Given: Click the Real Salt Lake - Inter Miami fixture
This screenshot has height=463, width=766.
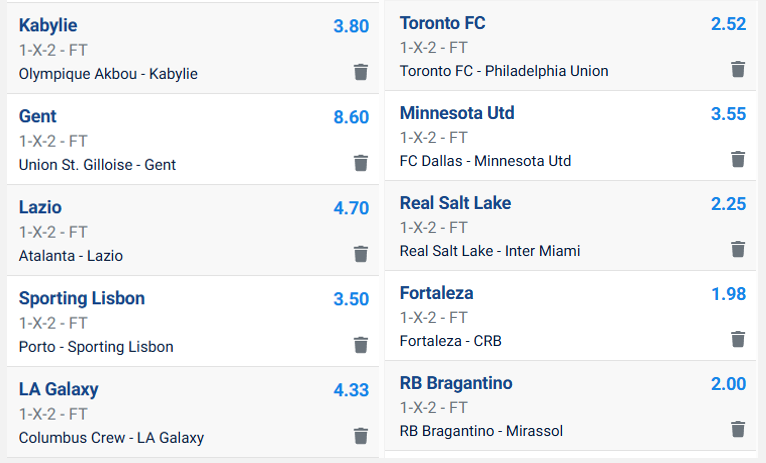Looking at the screenshot, I should click(x=489, y=251).
